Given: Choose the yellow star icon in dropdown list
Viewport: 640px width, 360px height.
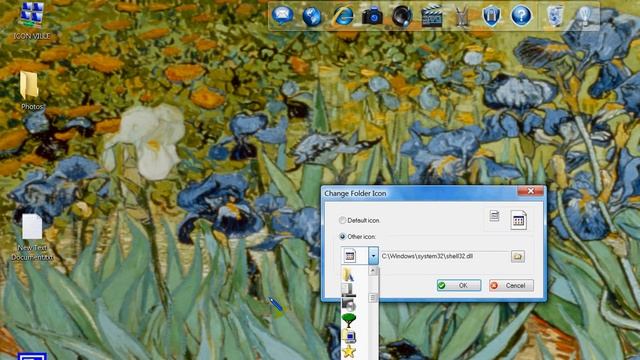Looking at the screenshot, I should (349, 351).
